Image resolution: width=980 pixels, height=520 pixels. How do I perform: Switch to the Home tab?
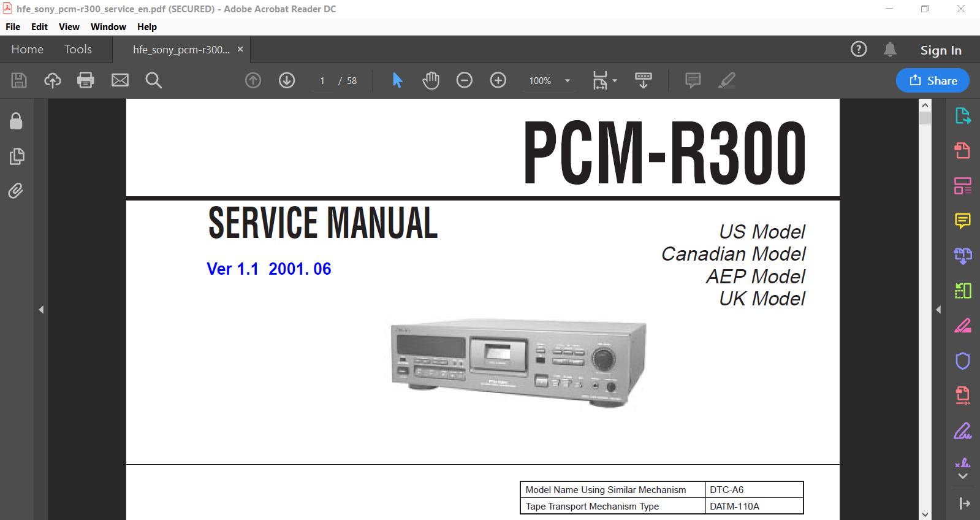coord(27,49)
